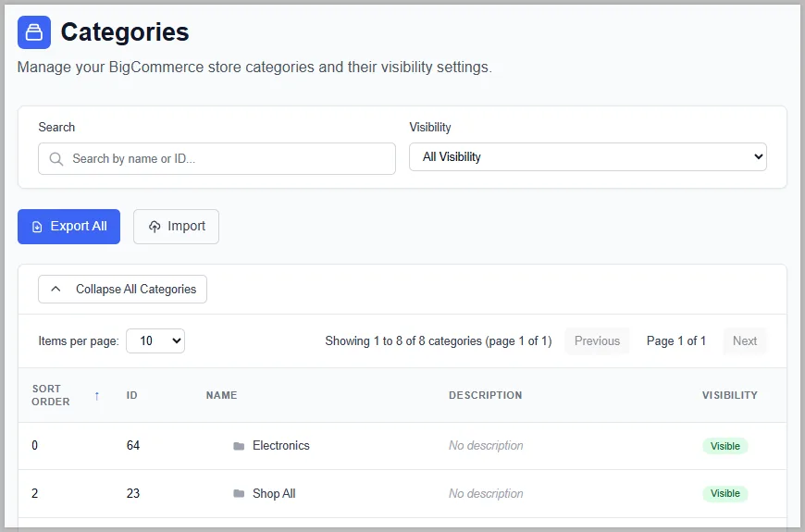Open the All Visibility dropdown

588,157
